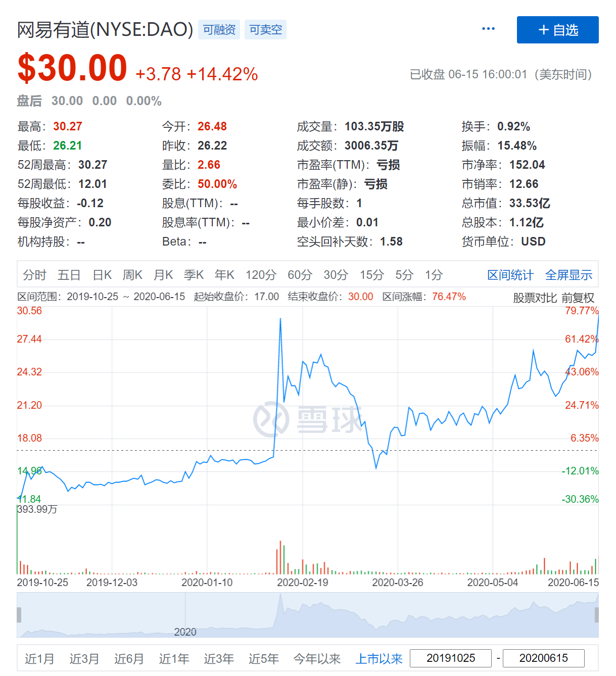Image resolution: width=616 pixels, height=676 pixels.
Task: Select 近1月 time range
Action: point(39,659)
